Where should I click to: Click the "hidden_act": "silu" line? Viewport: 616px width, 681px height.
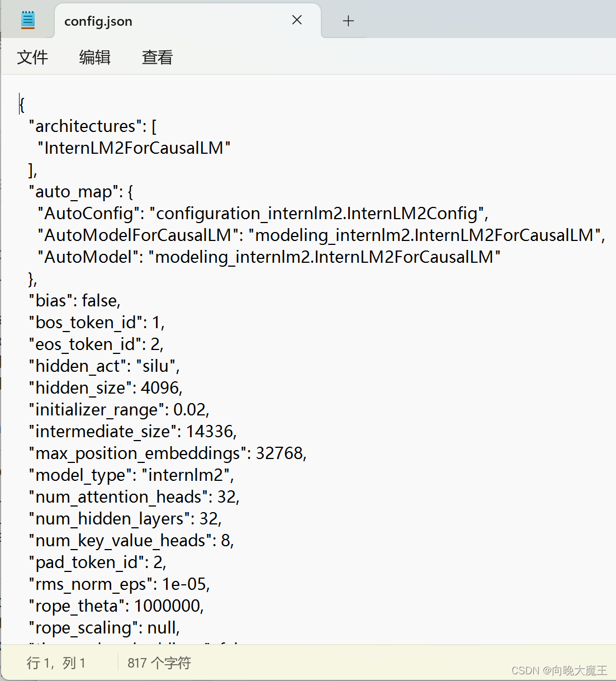pos(105,366)
